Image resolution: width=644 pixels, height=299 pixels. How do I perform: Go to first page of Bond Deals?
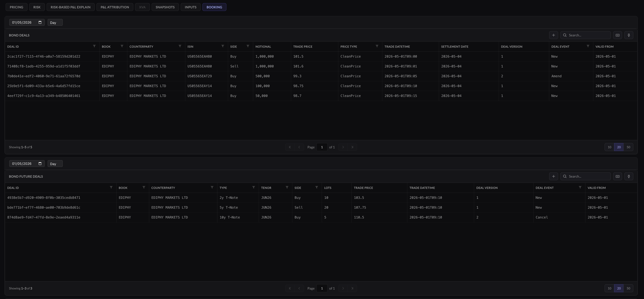[290, 147]
